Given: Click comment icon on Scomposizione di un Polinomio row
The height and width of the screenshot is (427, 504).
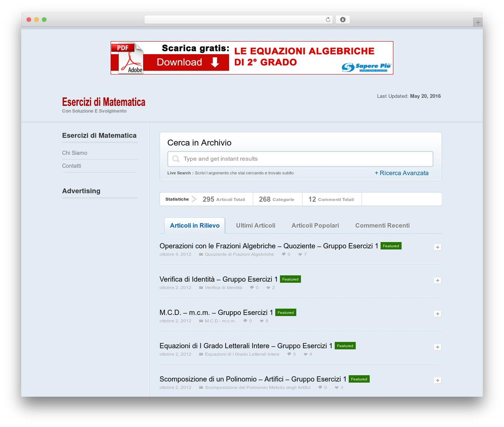Looking at the screenshot, I should [x=320, y=388].
